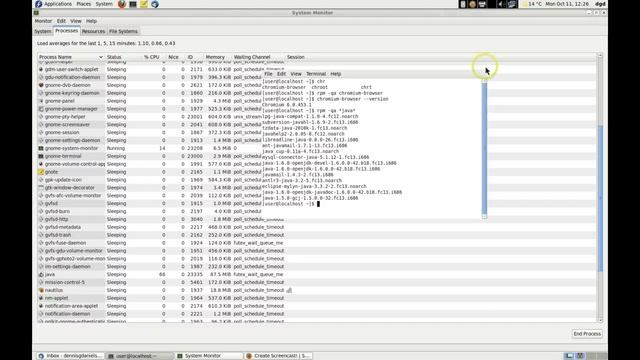640x360 pixels.
Task: Open the Places menu
Action: [84, 4]
